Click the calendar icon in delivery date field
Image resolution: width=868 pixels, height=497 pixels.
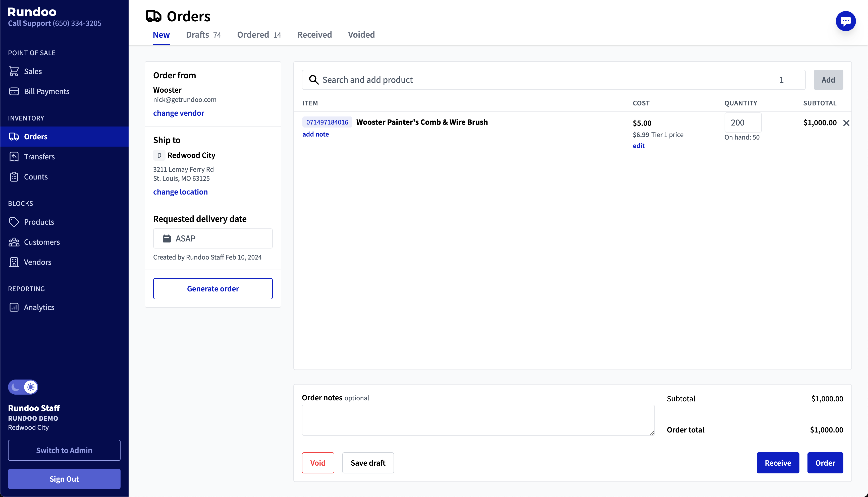pyautogui.click(x=167, y=238)
